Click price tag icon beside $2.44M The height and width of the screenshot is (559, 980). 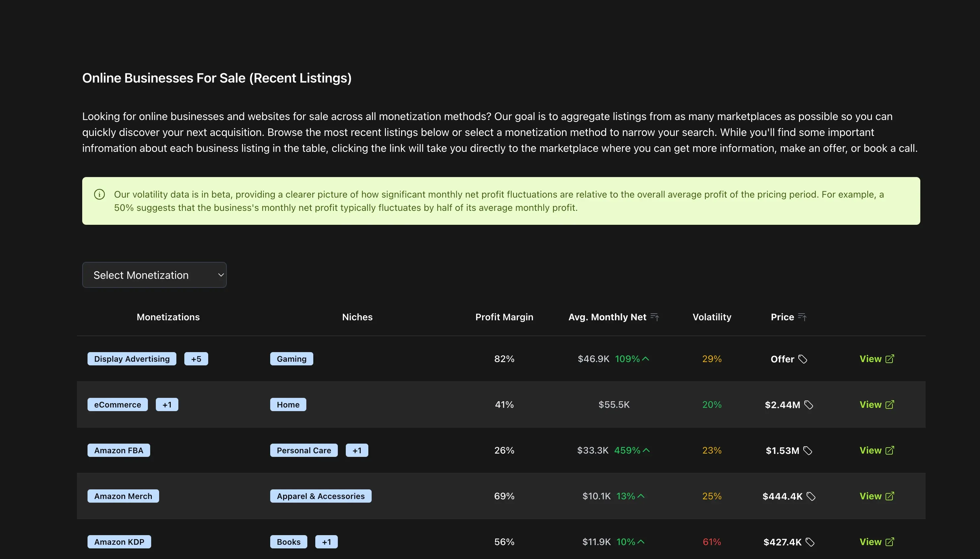coord(809,404)
